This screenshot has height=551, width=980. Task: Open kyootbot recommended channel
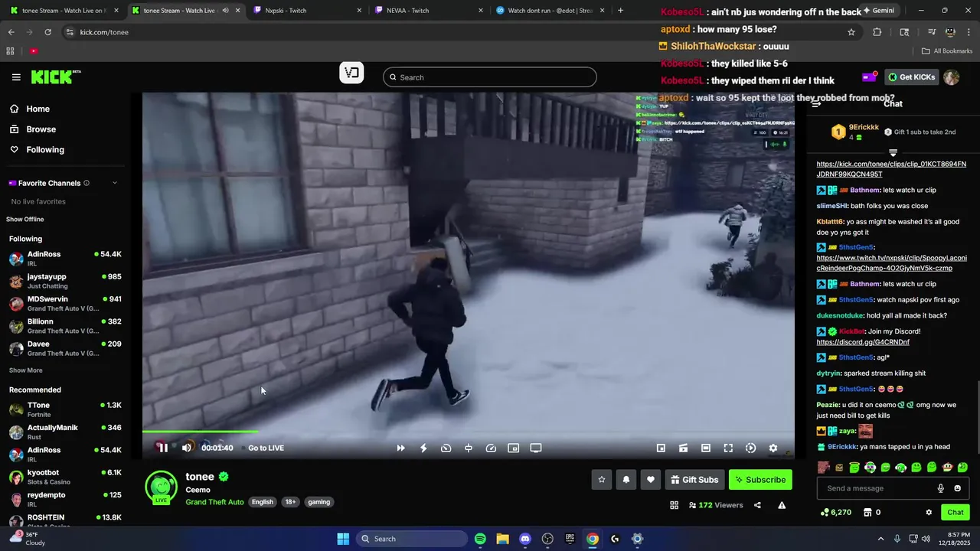pyautogui.click(x=65, y=477)
